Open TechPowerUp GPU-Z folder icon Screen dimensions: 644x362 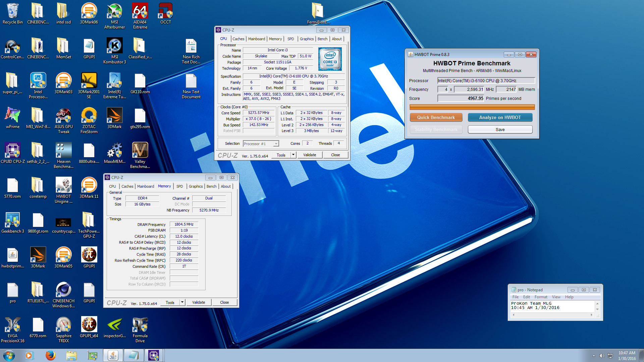click(89, 225)
